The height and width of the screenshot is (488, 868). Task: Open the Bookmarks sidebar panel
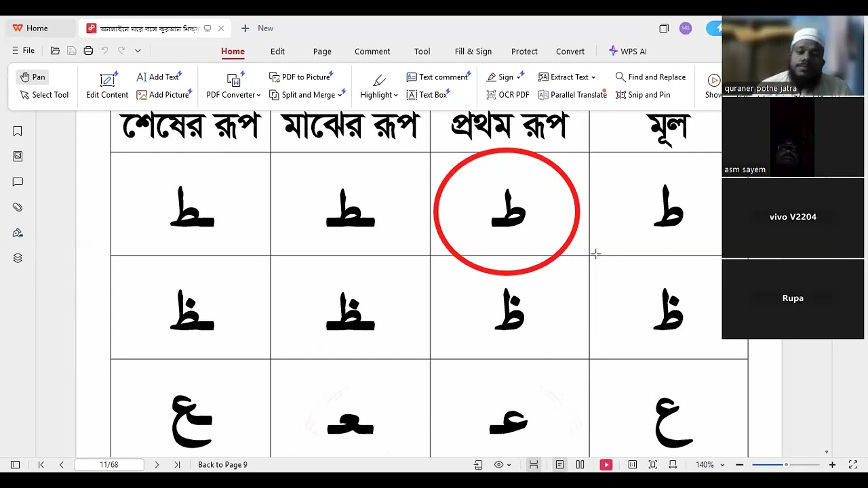point(18,131)
